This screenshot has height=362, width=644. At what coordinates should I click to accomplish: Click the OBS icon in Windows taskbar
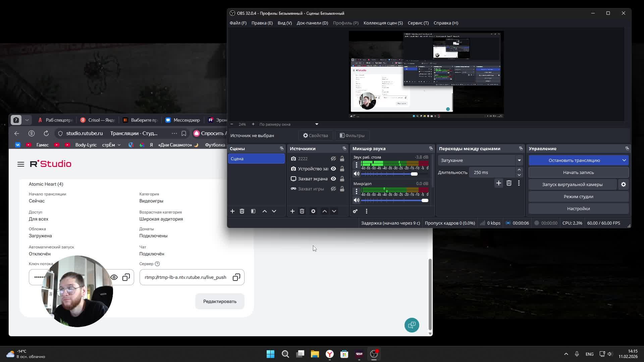click(374, 354)
